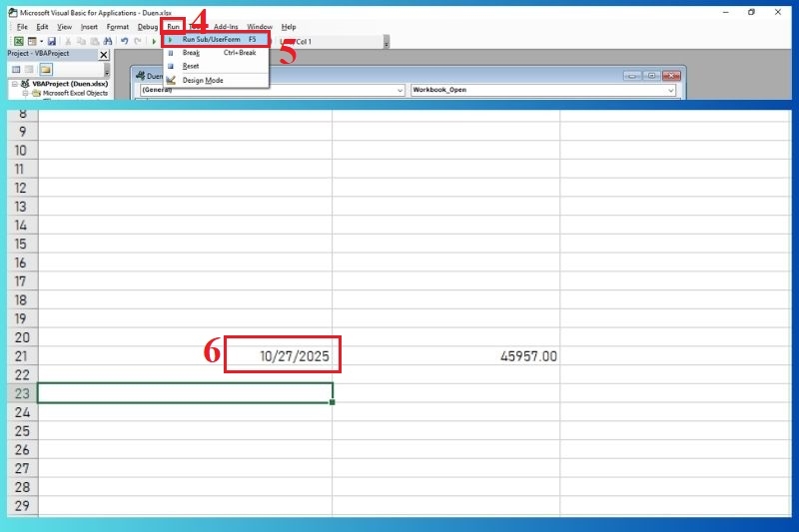Screen dimensions: 799x532
Task: Click the Insert UserForm toolbar icon
Action: coord(32,41)
